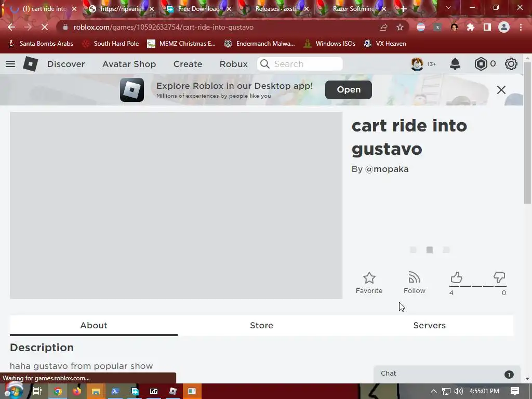532x399 pixels.
Task: Open Roblox settings gear
Action: (511, 64)
